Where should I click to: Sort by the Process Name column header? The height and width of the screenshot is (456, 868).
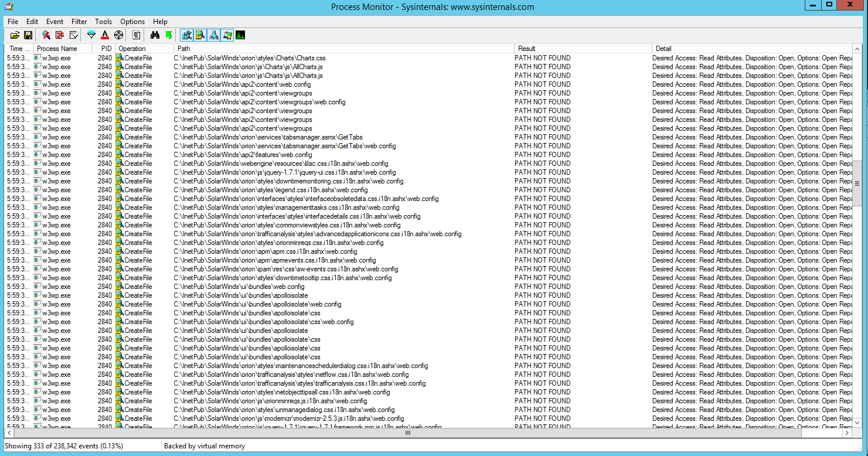62,48
